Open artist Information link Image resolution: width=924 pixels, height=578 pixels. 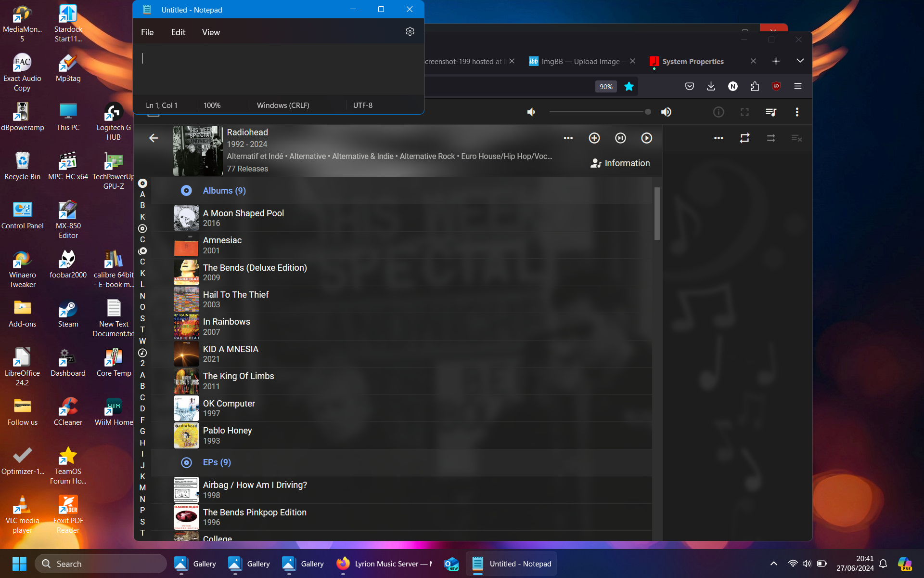(620, 163)
